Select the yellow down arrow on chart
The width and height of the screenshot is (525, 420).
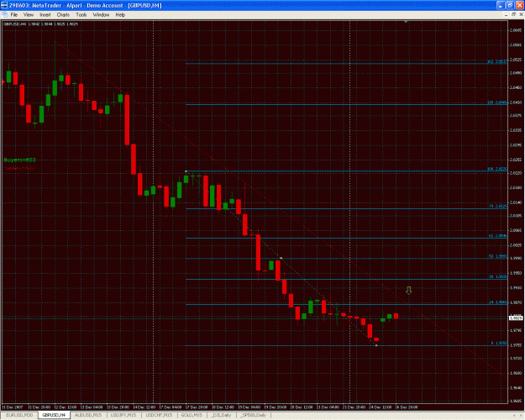click(408, 291)
